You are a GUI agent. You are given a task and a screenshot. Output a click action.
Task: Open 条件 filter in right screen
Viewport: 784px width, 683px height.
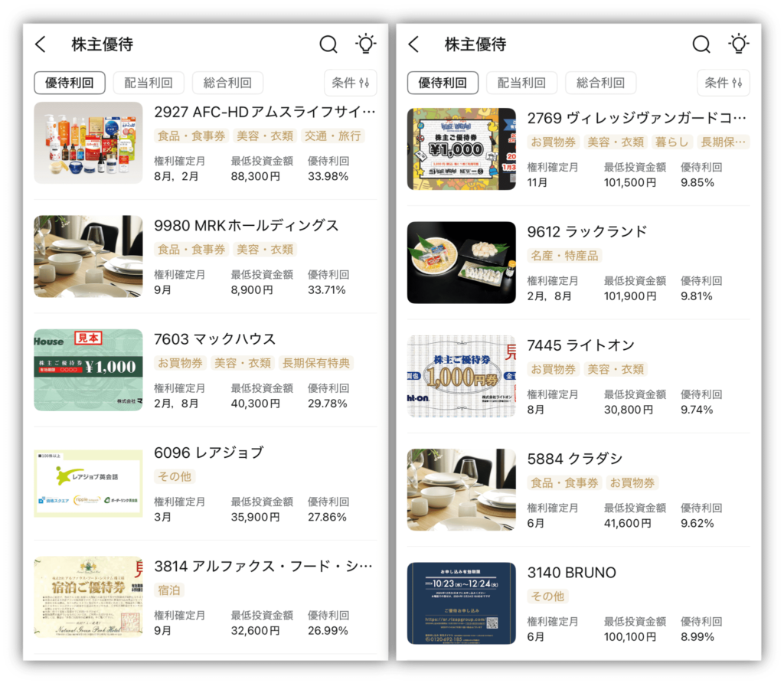pyautogui.click(x=724, y=83)
